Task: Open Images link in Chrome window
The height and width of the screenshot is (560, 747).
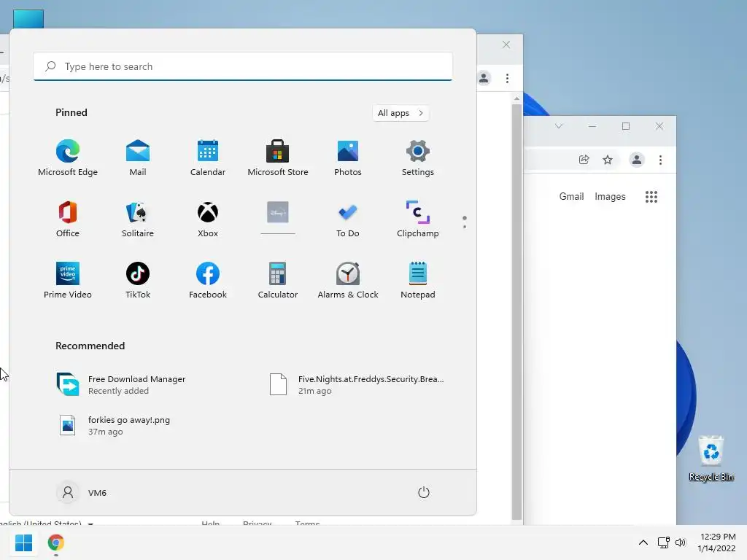Action: [x=610, y=197]
